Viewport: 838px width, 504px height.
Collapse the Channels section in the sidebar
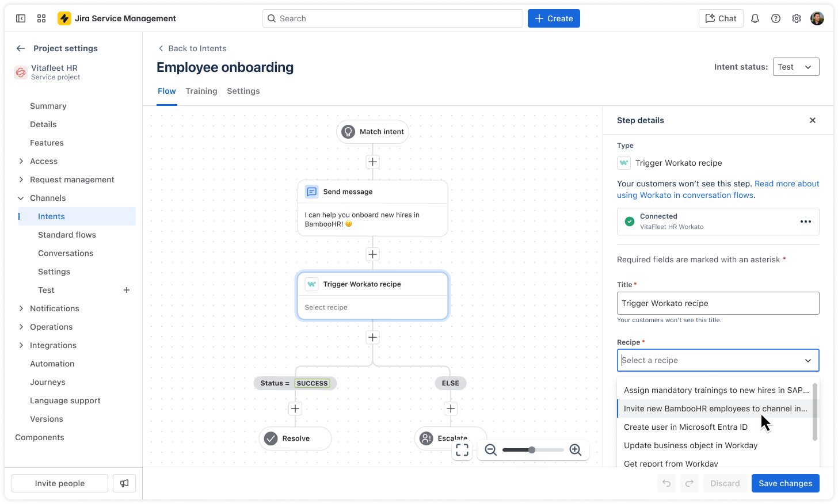tap(21, 197)
